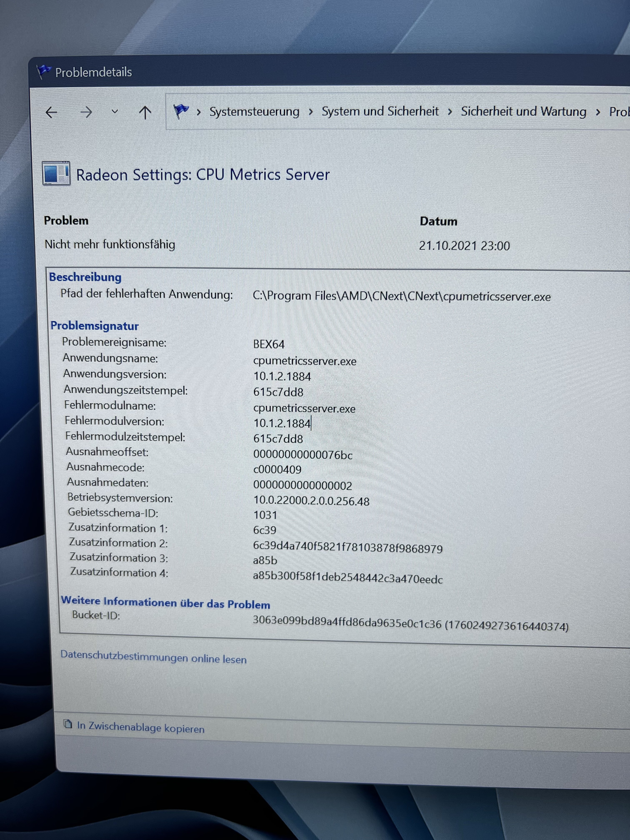Screen dimensions: 630x840
Task: Navigate to Systemsteuerung breadcrumb
Action: pos(254,112)
